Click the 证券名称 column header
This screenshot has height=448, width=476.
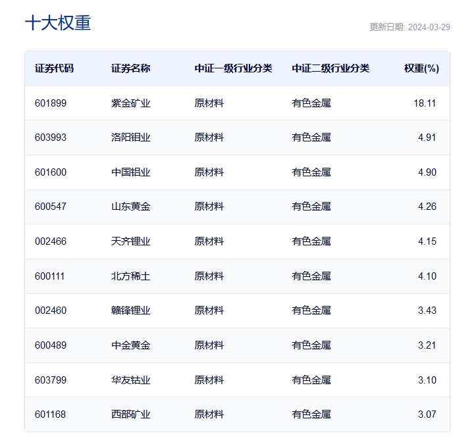pos(130,68)
